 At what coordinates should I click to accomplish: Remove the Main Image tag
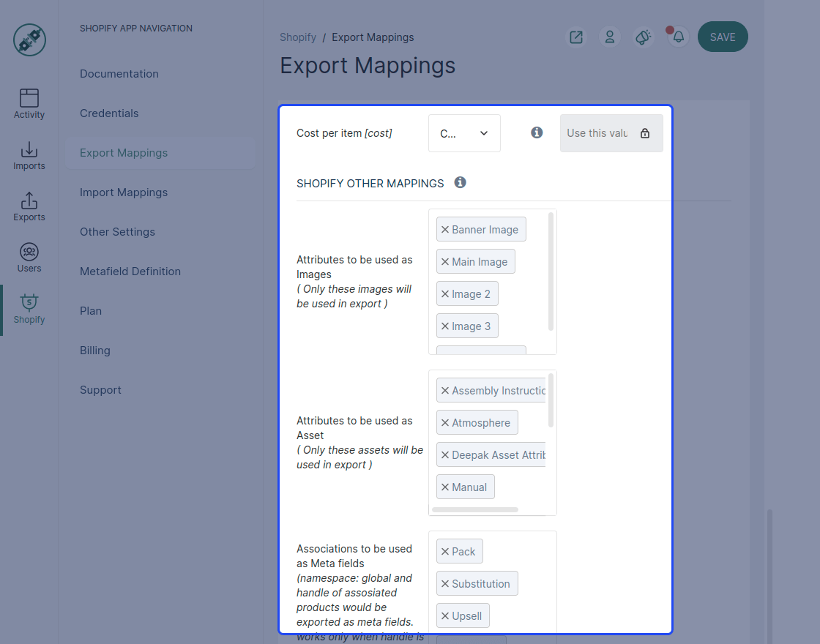(445, 262)
